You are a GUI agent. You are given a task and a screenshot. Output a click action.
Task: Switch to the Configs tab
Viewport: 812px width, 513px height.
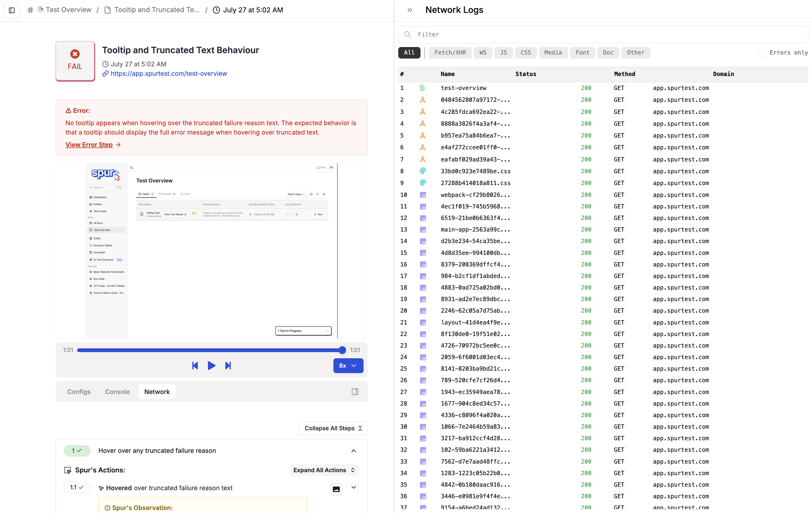[x=78, y=392]
